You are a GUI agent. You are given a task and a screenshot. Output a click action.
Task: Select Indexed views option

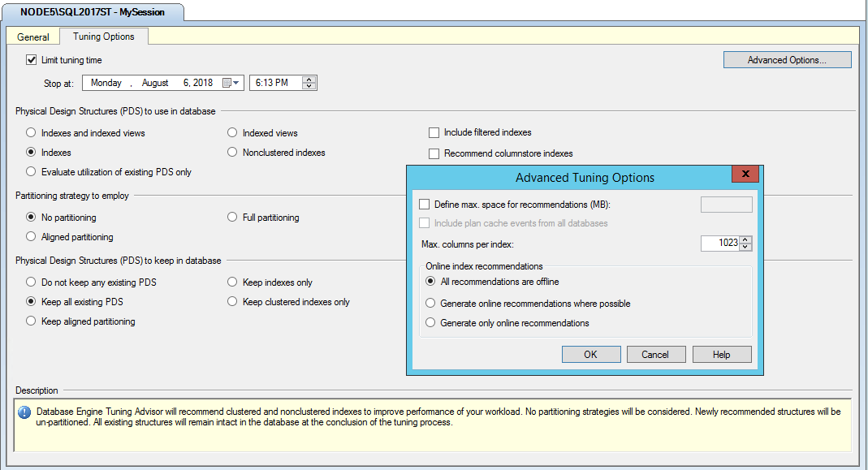tap(231, 132)
